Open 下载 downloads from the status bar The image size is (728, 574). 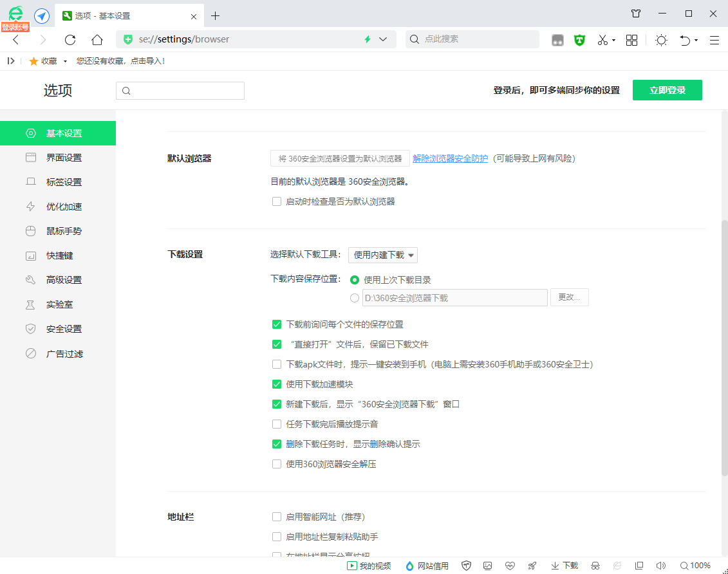(x=563, y=566)
